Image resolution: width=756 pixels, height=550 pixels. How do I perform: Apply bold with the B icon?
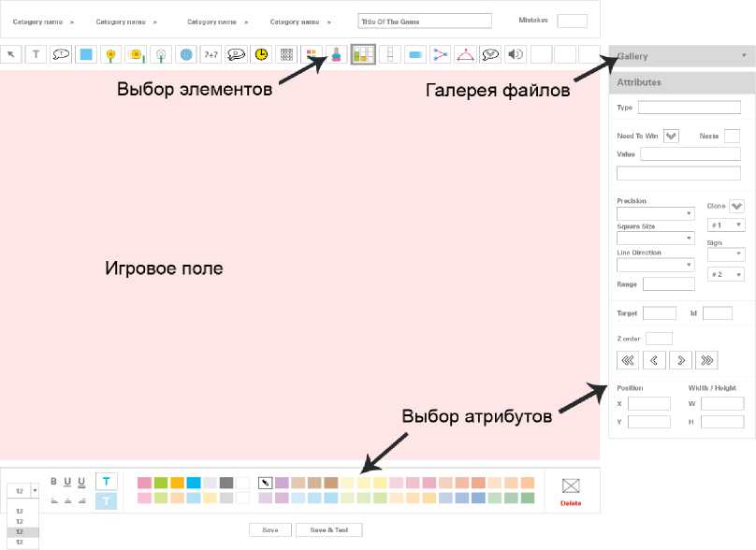point(53,481)
